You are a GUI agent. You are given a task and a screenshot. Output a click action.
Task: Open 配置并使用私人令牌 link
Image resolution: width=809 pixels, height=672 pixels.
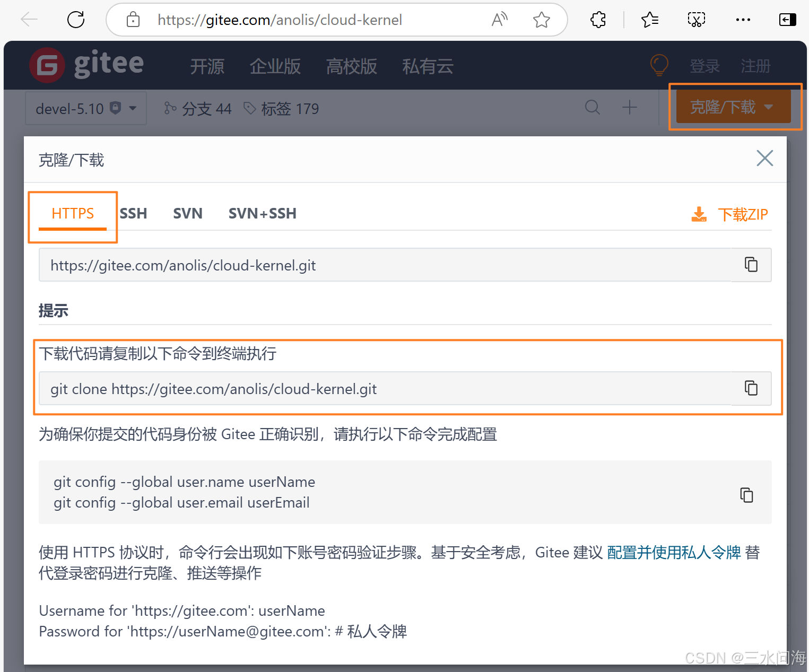[674, 553]
